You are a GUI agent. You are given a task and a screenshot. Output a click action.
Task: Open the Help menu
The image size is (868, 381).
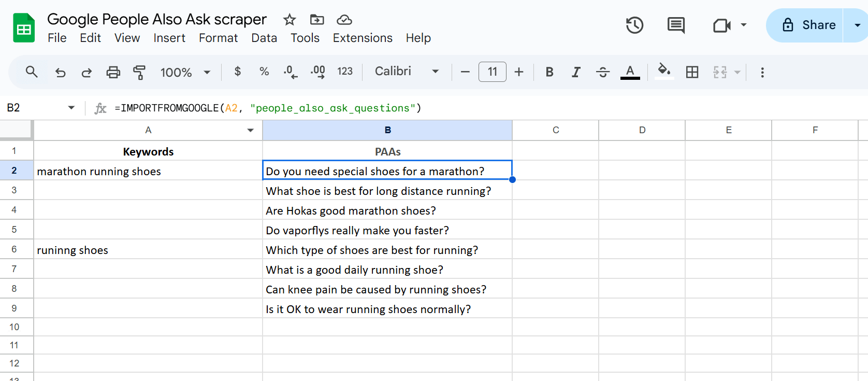tap(418, 38)
